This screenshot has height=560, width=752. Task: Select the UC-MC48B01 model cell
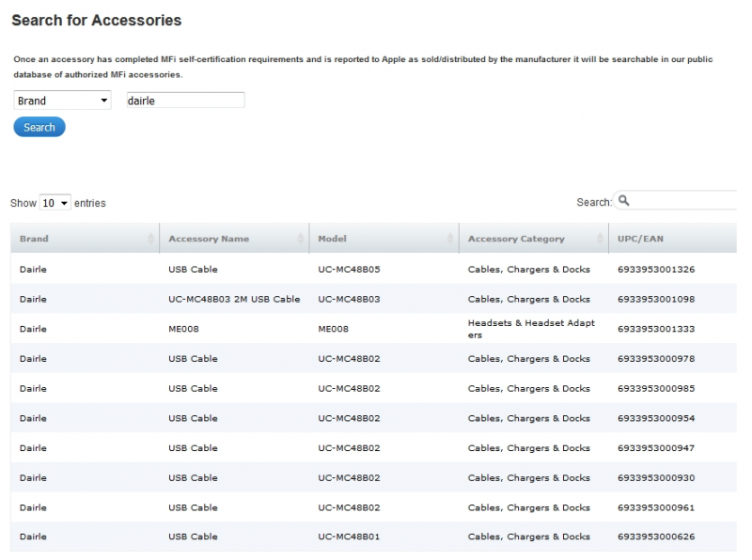point(349,537)
